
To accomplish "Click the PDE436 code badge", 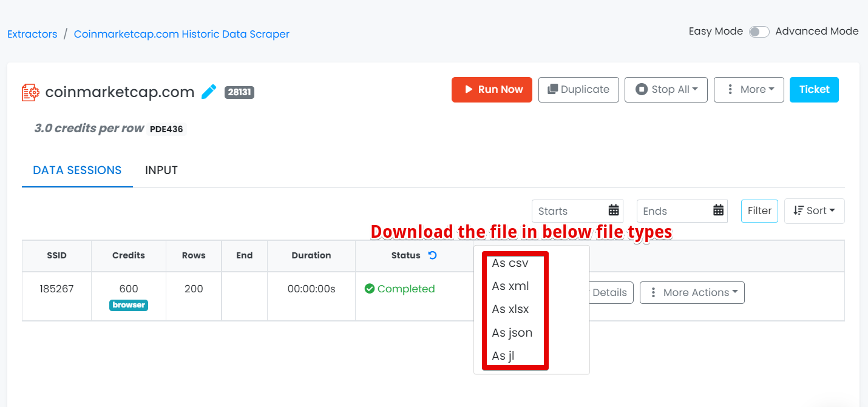I will [166, 129].
